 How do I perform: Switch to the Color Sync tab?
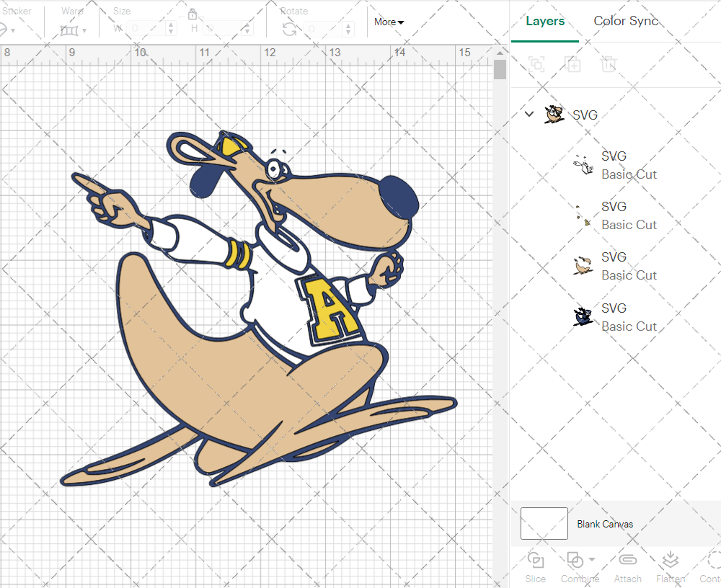(x=626, y=21)
